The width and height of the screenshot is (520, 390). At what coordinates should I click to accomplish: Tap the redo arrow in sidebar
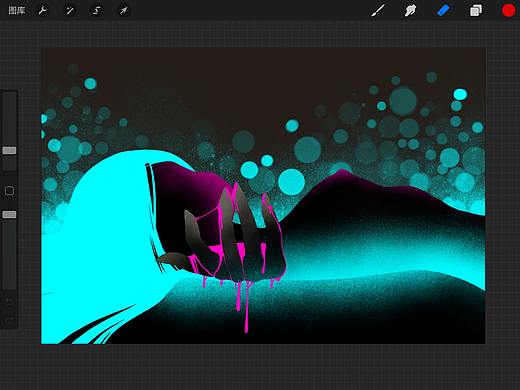9,320
